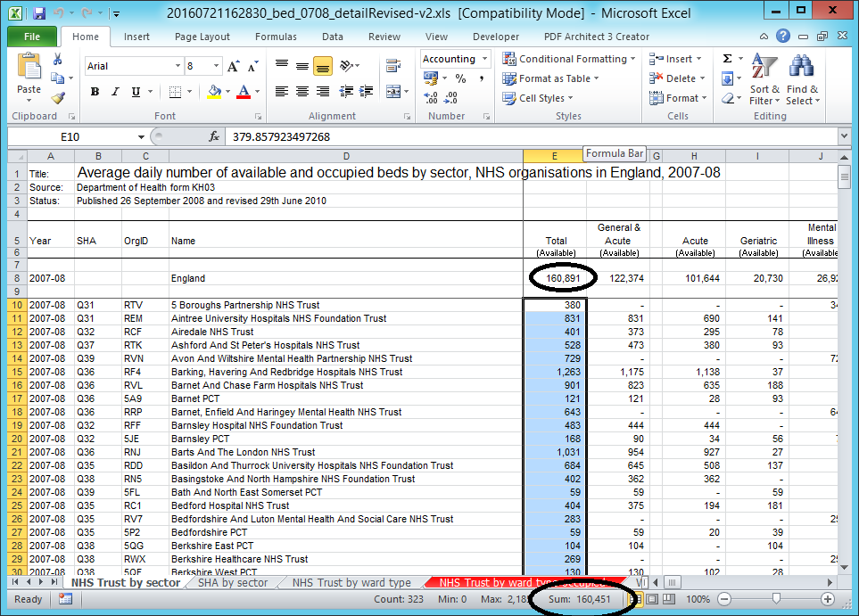Set Top Align for cells

pyautogui.click(x=282, y=66)
